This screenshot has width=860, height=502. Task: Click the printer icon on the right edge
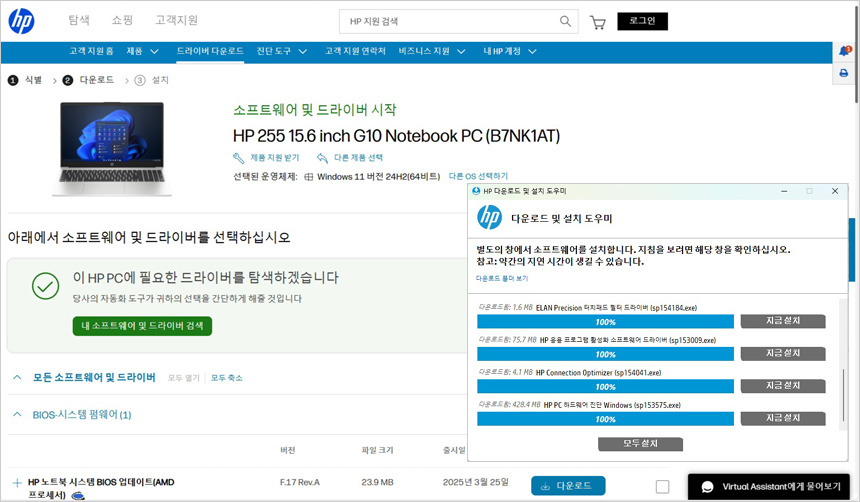pos(843,73)
